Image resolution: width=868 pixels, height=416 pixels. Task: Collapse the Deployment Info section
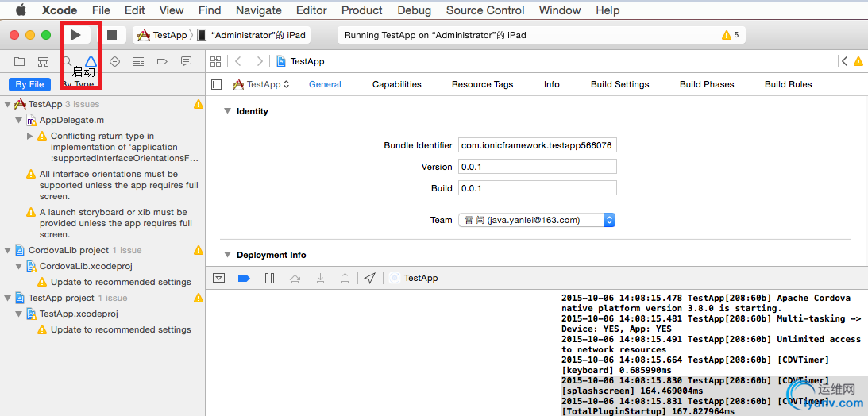click(227, 255)
